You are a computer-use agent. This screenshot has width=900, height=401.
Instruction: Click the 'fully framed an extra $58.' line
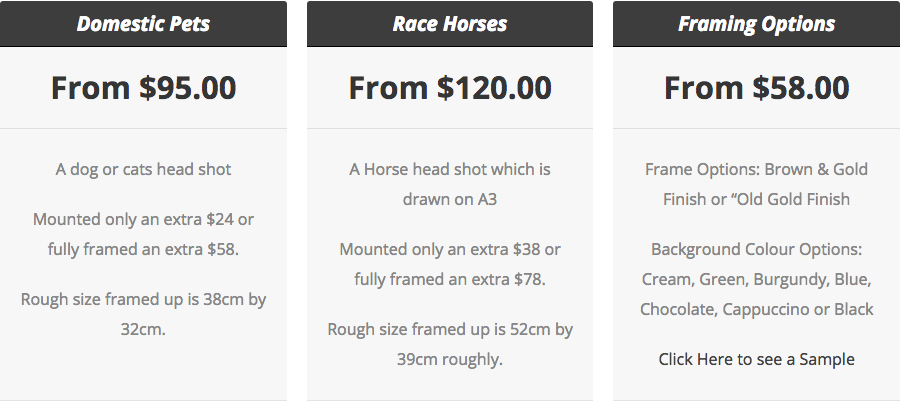click(143, 249)
